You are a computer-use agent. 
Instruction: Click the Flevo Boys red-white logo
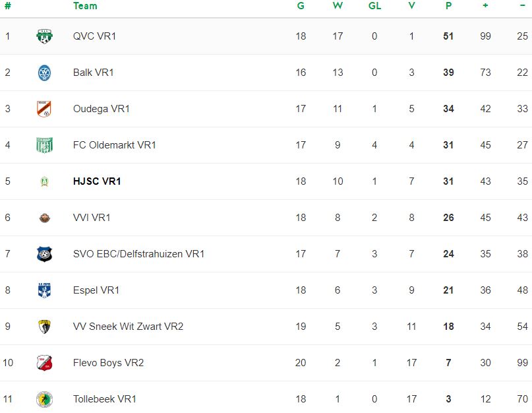tap(44, 363)
